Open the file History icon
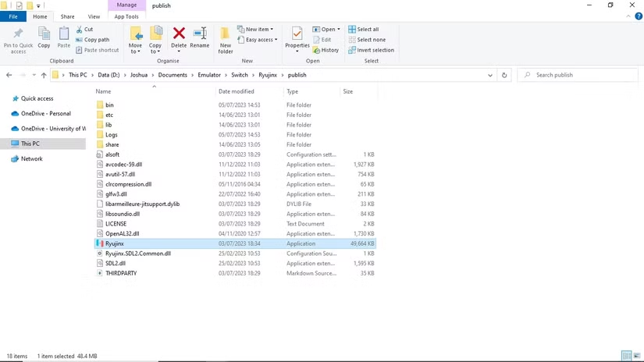This screenshot has height=362, width=644. [316, 50]
